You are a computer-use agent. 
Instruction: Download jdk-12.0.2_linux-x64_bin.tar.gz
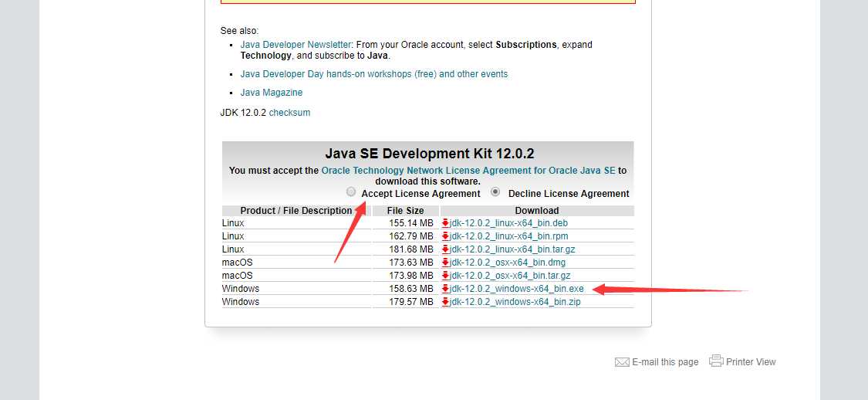click(x=512, y=249)
